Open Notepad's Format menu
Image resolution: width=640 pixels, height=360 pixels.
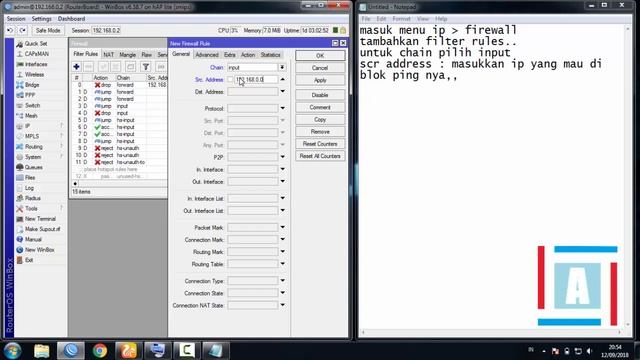tap(401, 19)
